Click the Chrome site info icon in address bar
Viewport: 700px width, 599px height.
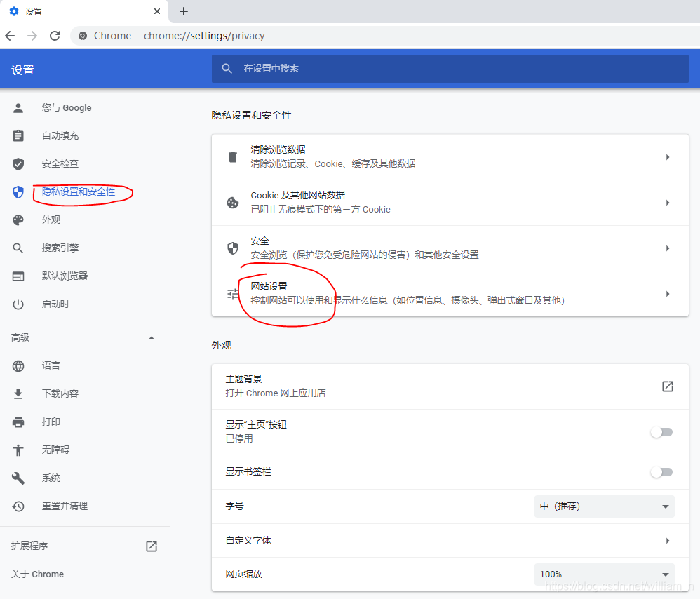tap(83, 36)
